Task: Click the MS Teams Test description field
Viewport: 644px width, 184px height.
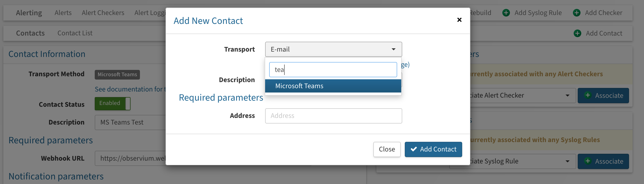Action: (x=130, y=122)
